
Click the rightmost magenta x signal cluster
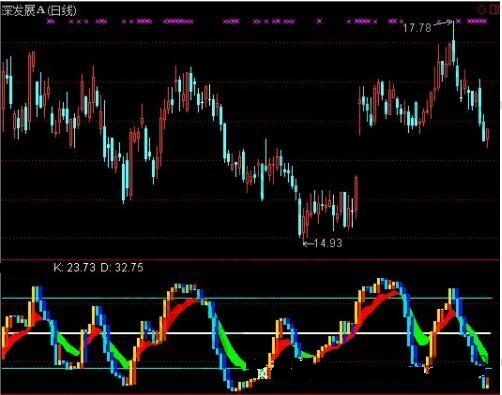pyautogui.click(x=477, y=21)
